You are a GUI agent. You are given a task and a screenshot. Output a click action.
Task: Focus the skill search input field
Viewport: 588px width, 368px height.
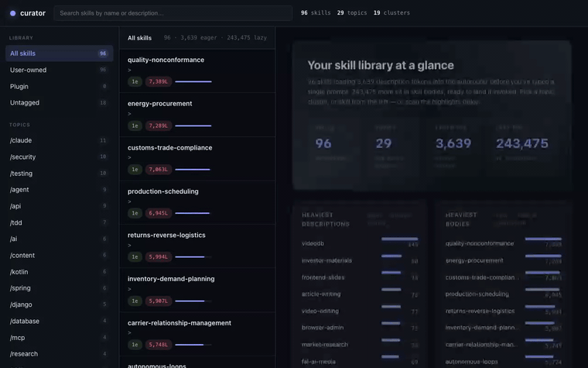173,13
